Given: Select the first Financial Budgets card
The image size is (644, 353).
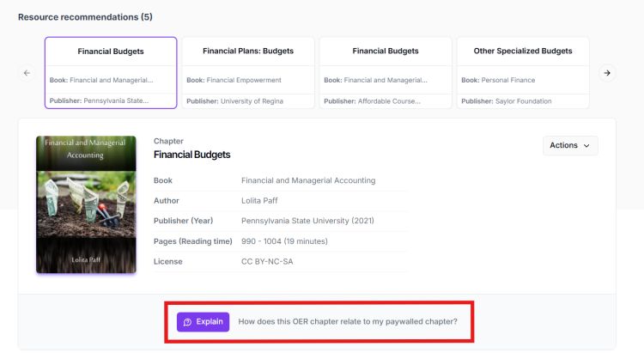Looking at the screenshot, I should coord(111,73).
